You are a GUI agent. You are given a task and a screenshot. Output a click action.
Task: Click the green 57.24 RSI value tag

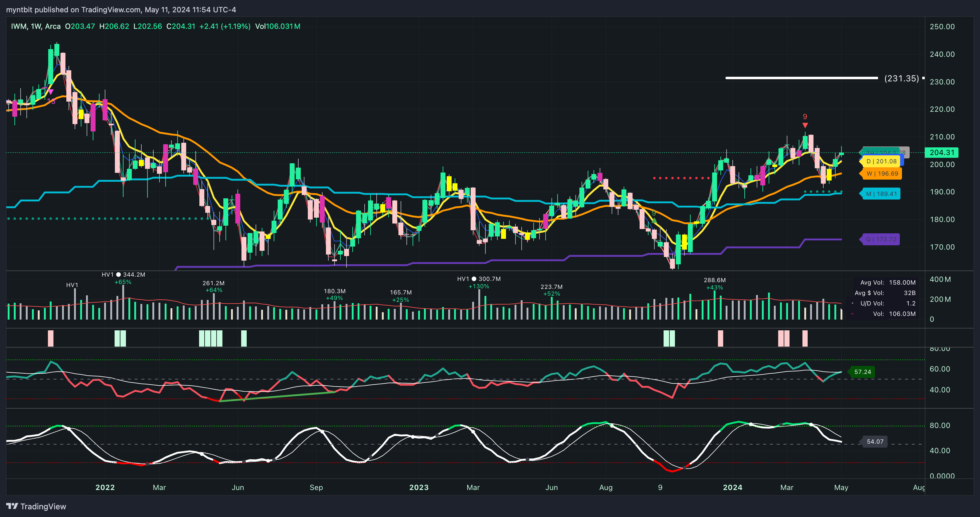coord(862,372)
